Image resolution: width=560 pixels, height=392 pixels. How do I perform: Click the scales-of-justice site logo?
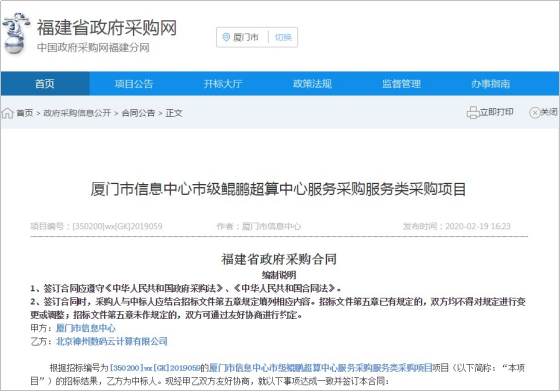tap(16, 34)
